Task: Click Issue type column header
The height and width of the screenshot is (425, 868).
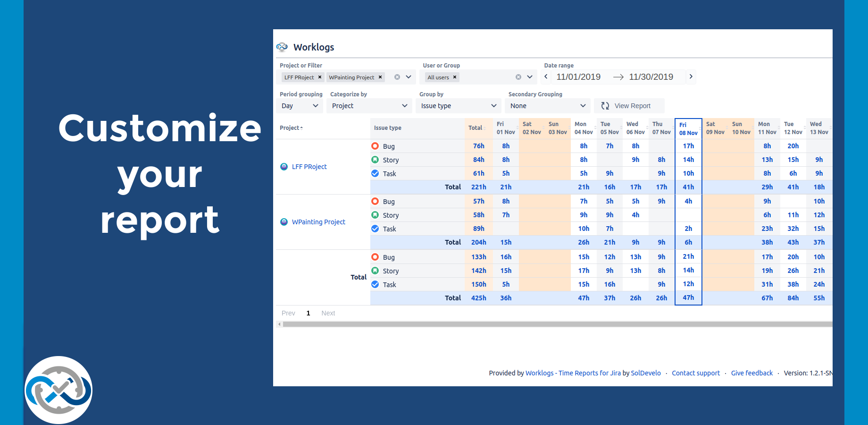Action: coord(388,128)
